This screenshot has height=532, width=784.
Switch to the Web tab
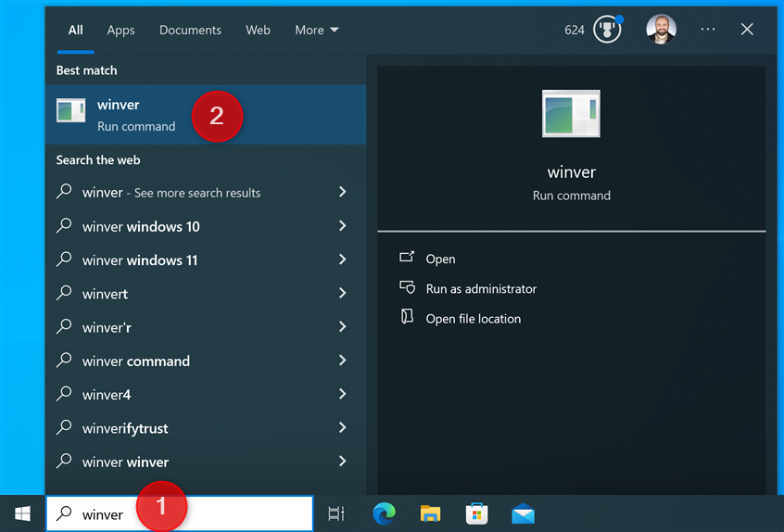click(258, 30)
